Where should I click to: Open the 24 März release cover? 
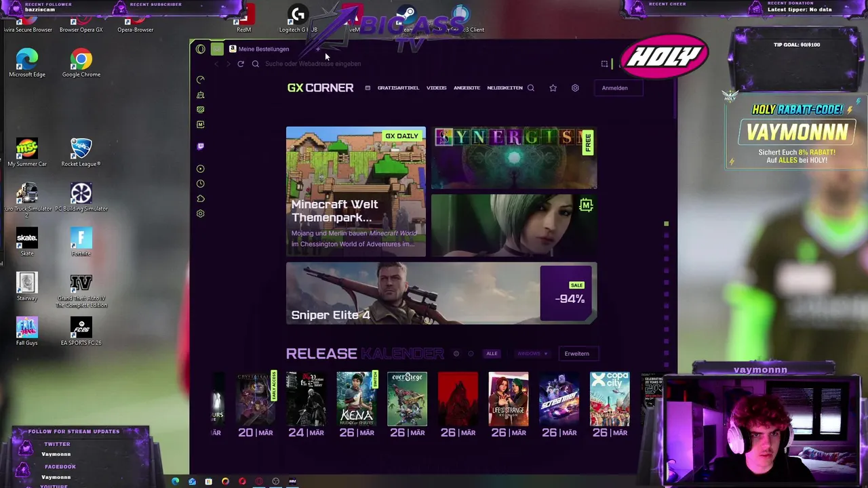coord(306,399)
